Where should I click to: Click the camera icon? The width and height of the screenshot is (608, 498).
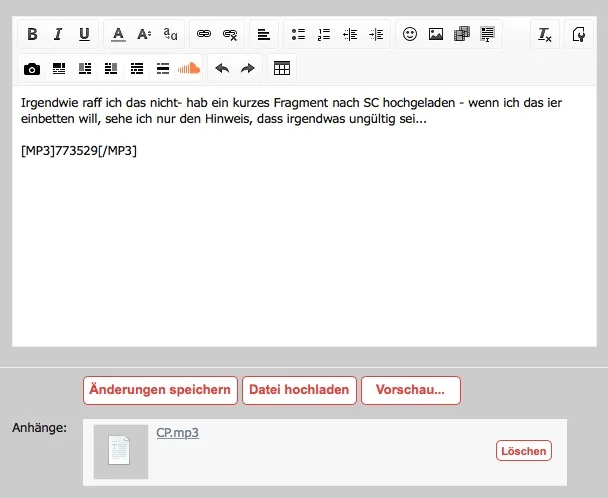pyautogui.click(x=32, y=69)
